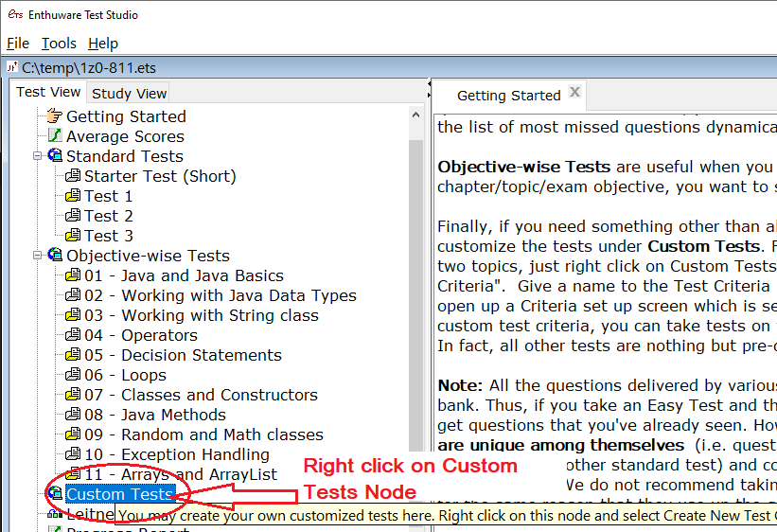
Task: Collapse the Objective-wise Tests tree node
Action: [38, 256]
